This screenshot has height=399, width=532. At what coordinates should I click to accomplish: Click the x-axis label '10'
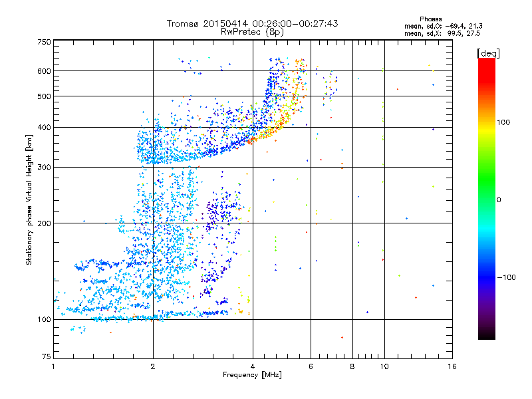[x=384, y=366]
